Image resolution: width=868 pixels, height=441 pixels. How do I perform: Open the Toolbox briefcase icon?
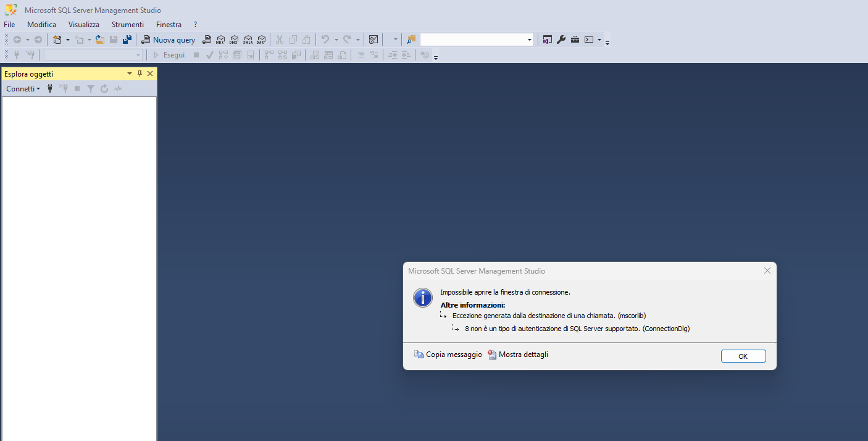pyautogui.click(x=575, y=40)
